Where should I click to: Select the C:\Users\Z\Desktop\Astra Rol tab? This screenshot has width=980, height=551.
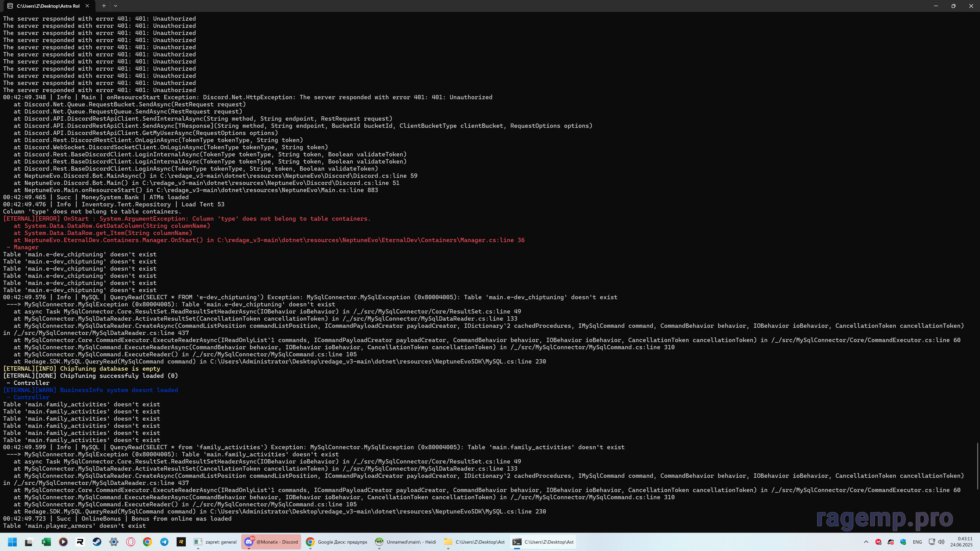coord(47,6)
